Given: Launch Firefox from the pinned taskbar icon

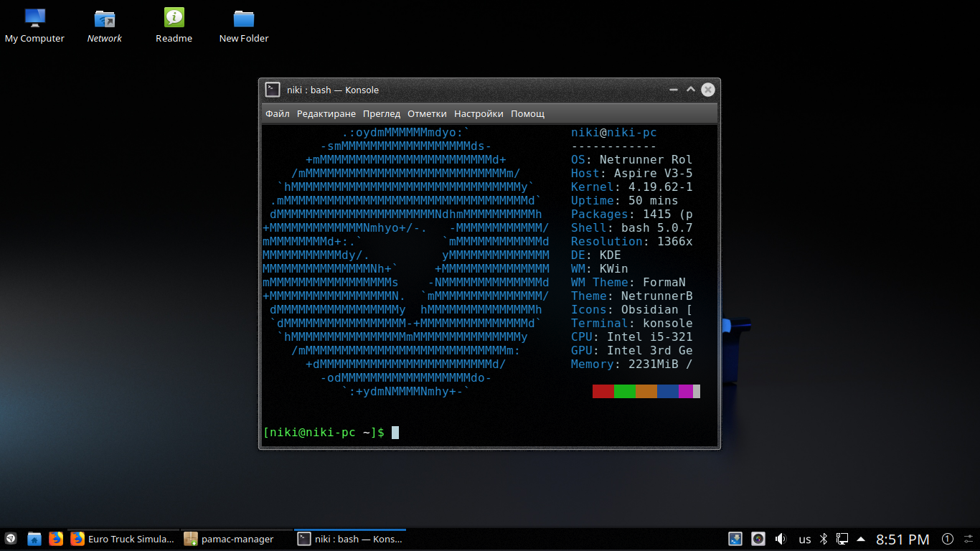Looking at the screenshot, I should tap(56, 539).
